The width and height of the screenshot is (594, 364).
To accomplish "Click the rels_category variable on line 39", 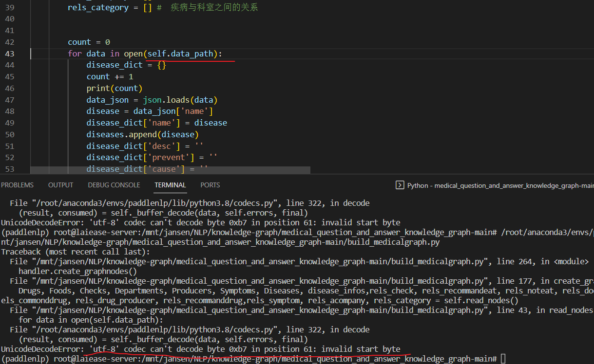I will (x=97, y=7).
